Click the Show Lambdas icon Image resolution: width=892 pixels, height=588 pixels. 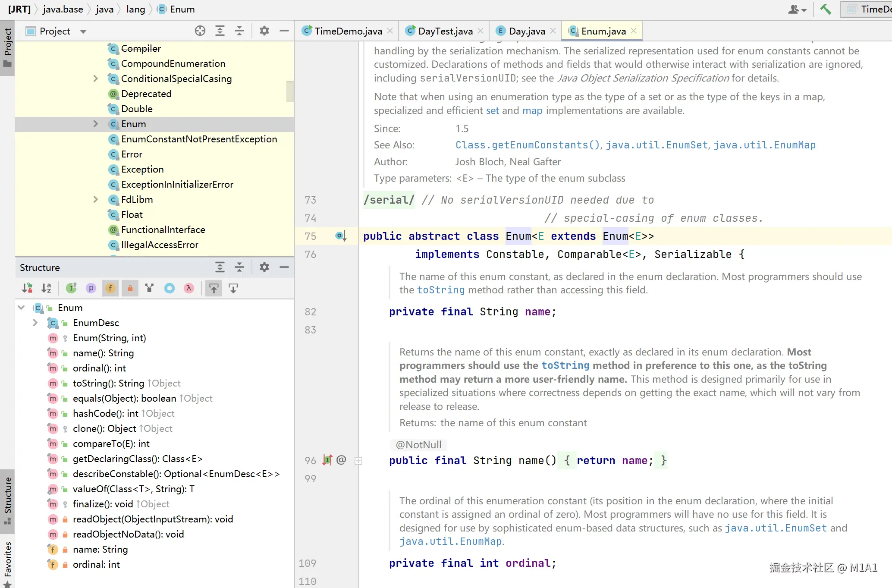(188, 288)
